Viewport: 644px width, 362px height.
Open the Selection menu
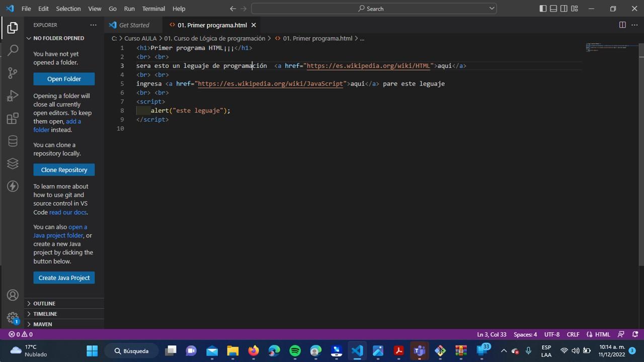click(68, 9)
